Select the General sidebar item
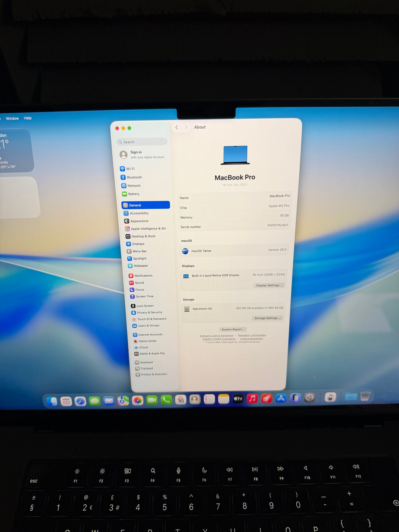399x532 pixels. [146, 205]
